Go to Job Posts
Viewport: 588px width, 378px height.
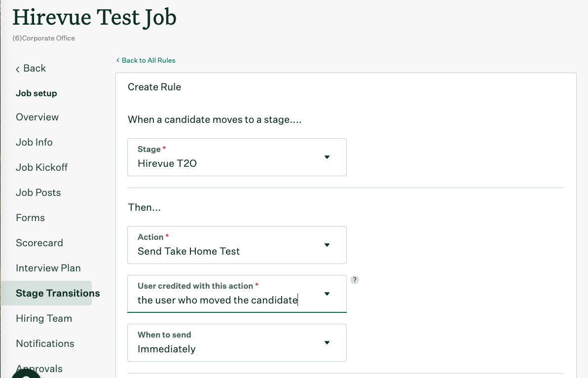tap(38, 192)
